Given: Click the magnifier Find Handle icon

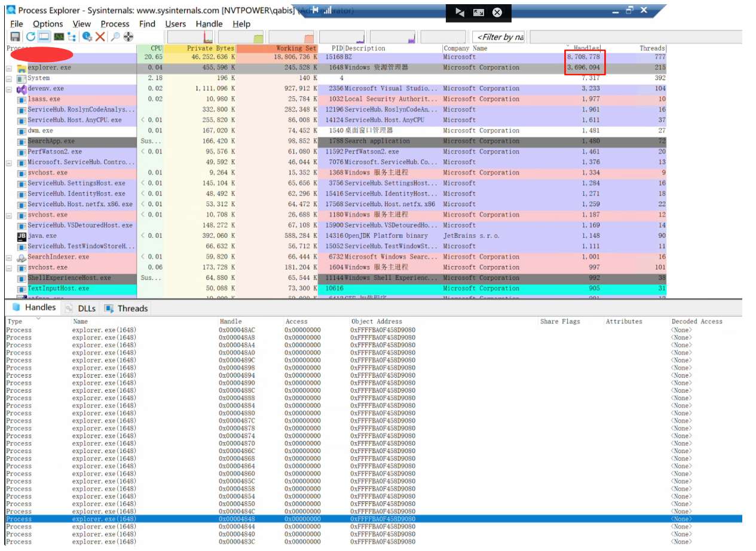Looking at the screenshot, I should click(x=115, y=37).
